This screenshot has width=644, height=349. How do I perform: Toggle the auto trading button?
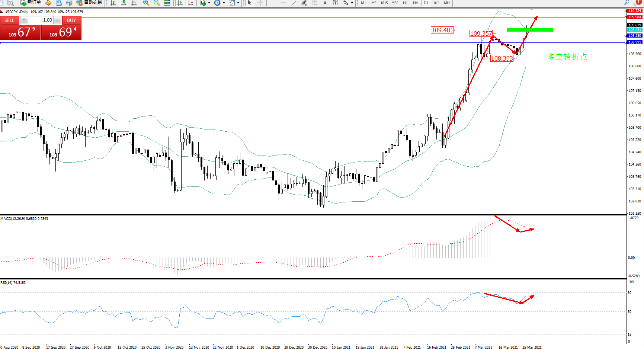pos(89,3)
